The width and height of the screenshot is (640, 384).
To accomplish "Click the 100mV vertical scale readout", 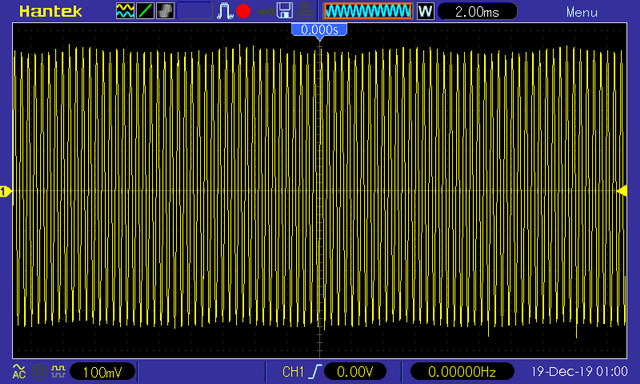I will tap(102, 372).
